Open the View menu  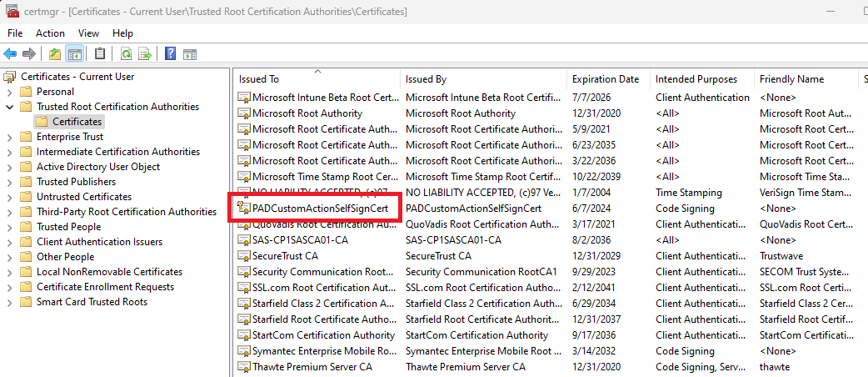pyautogui.click(x=88, y=33)
